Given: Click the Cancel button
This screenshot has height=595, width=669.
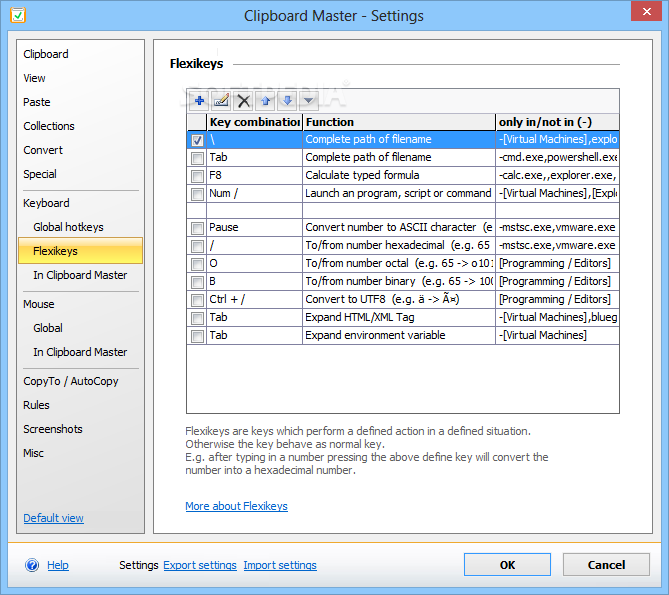Looking at the screenshot, I should tap(606, 565).
